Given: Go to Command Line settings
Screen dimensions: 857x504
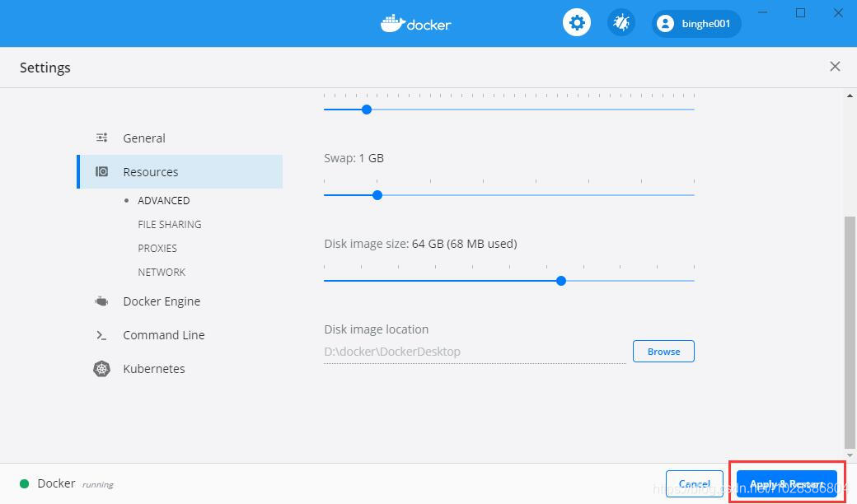Looking at the screenshot, I should (163, 335).
